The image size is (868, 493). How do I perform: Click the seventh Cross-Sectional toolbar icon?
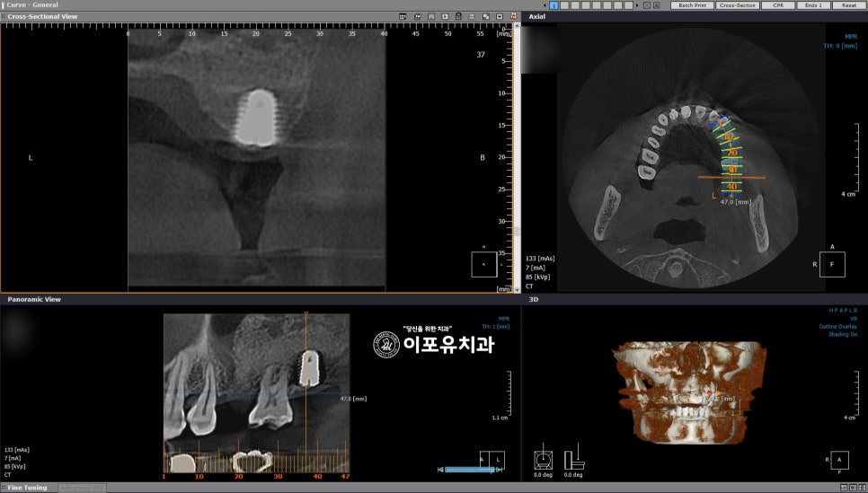coord(486,16)
